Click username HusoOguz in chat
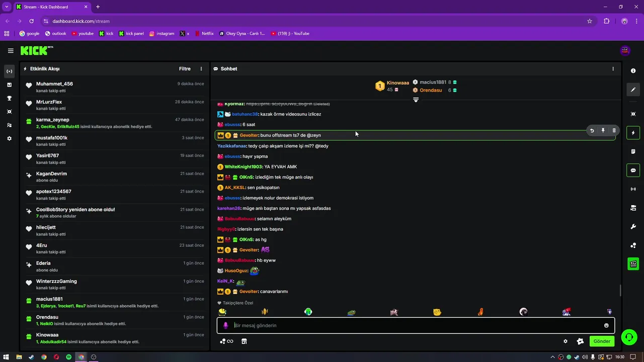644x362 pixels. pos(236,270)
